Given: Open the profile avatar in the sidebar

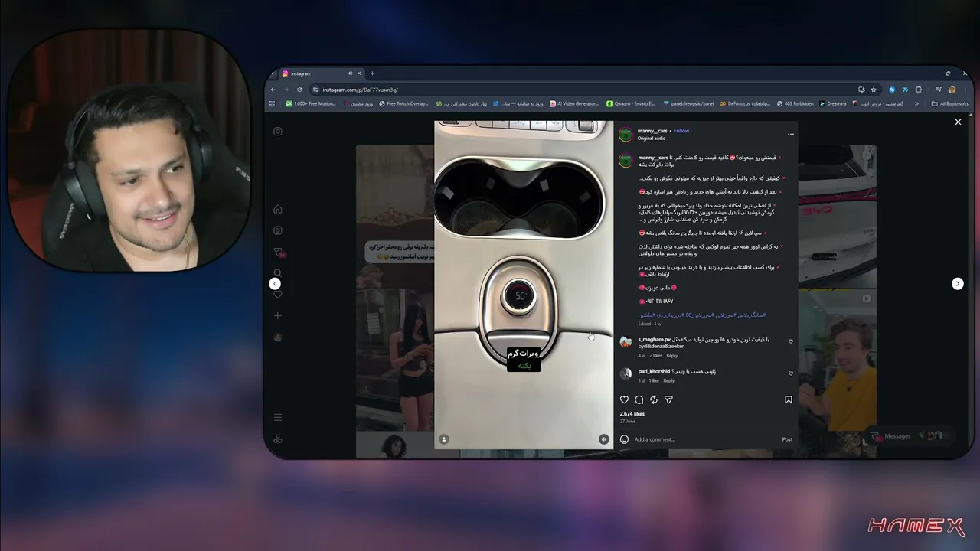Looking at the screenshot, I should click(x=278, y=337).
